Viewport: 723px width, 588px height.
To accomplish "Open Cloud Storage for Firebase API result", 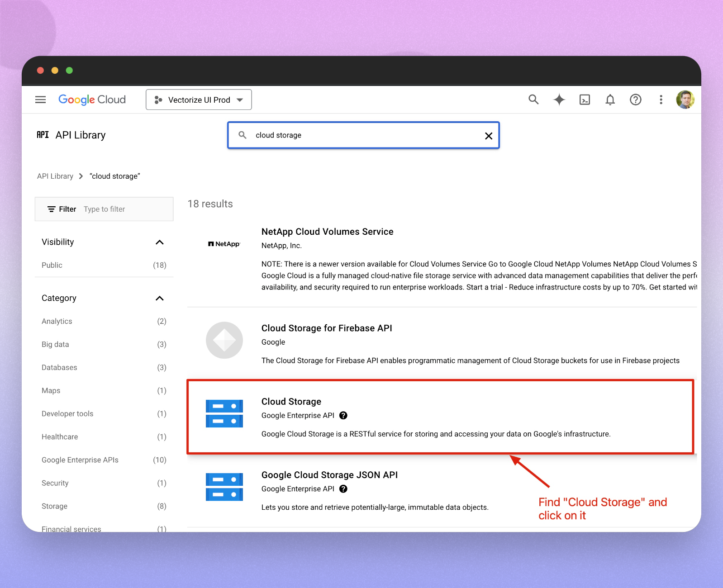I will coord(327,328).
